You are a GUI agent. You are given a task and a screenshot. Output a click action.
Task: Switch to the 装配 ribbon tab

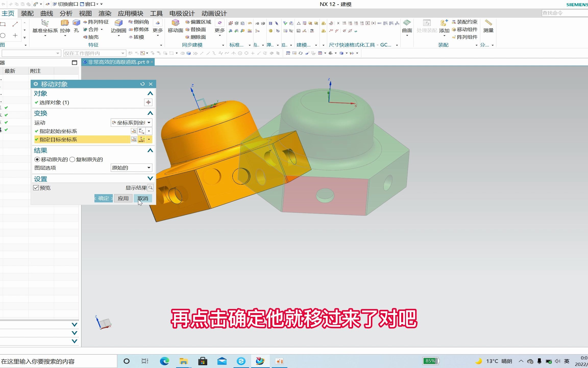[x=27, y=13]
